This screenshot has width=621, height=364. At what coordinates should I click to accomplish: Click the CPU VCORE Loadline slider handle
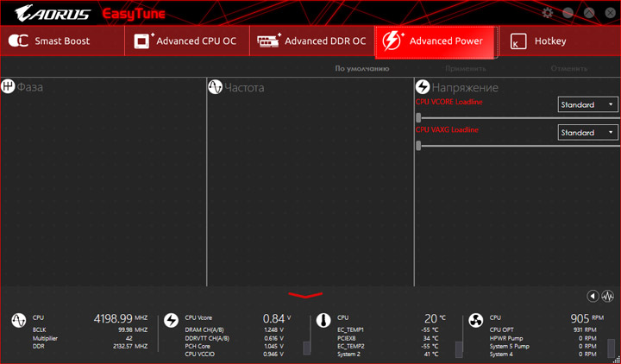[x=418, y=118]
